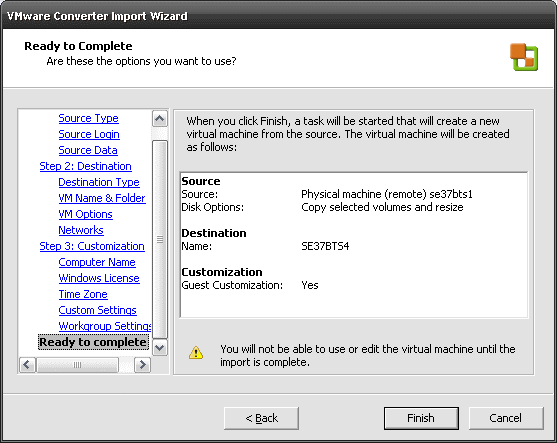Screen dimensions: 557x443
Task: Click the VMware Converter Import Wizard title bar
Action: coord(278,16)
